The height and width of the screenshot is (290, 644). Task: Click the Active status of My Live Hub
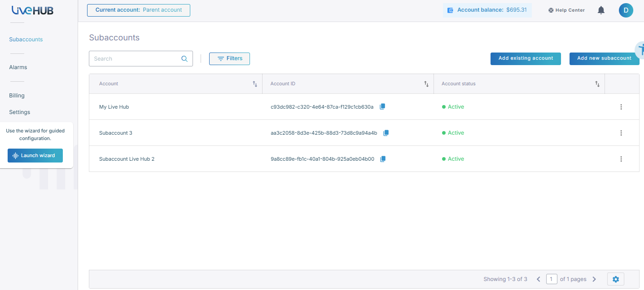pos(453,107)
